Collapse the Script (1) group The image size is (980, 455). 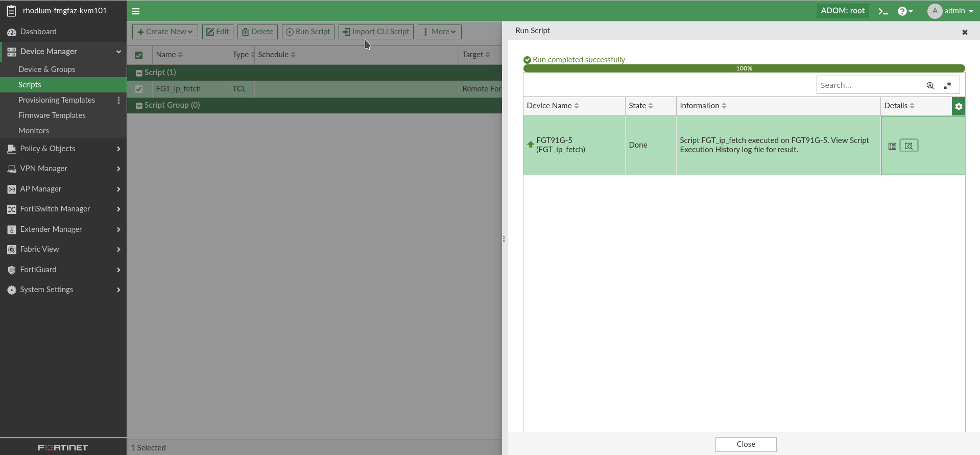139,73
